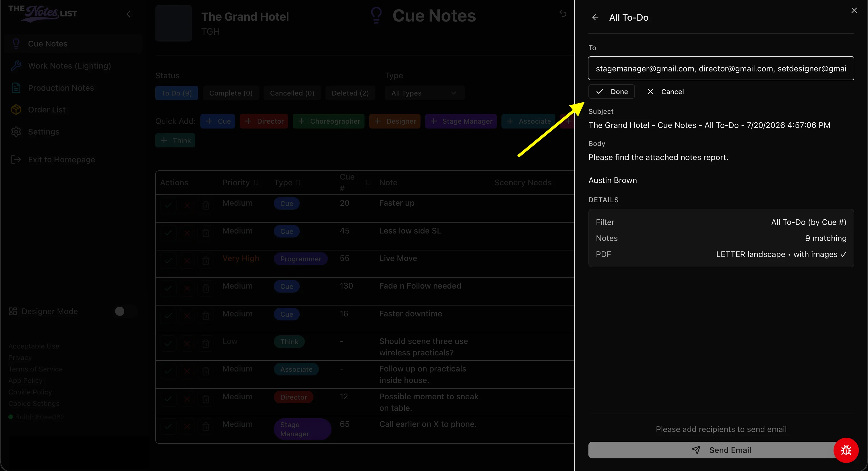Delete the 'Fade n Follow needed' note
The width and height of the screenshot is (868, 471).
(x=206, y=288)
